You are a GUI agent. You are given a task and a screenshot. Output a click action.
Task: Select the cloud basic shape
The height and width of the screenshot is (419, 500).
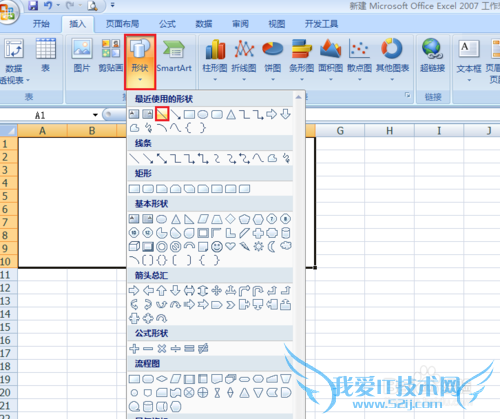tap(286, 246)
